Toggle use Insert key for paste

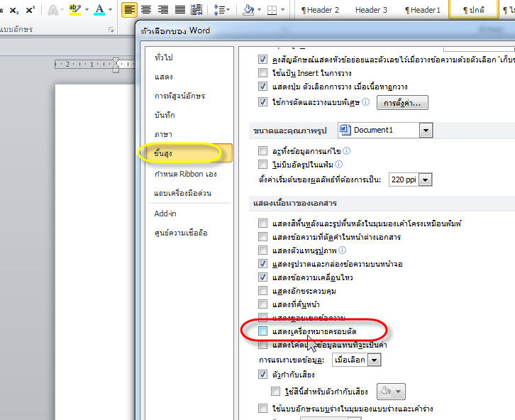pyautogui.click(x=262, y=72)
